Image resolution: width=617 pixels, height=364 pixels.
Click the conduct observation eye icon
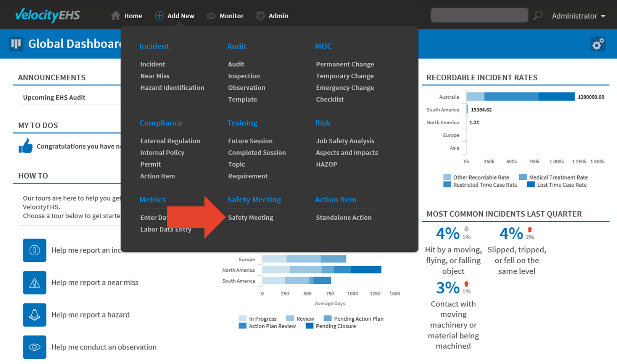35,347
